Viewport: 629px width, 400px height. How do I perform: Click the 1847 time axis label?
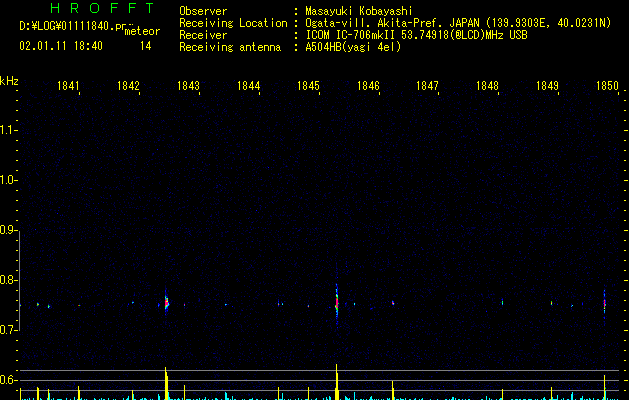click(427, 85)
